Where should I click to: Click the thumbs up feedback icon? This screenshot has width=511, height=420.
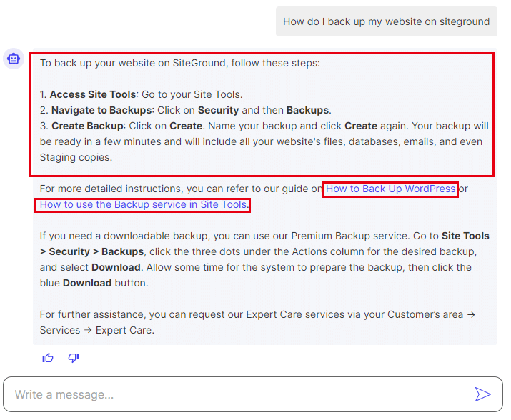pyautogui.click(x=48, y=358)
